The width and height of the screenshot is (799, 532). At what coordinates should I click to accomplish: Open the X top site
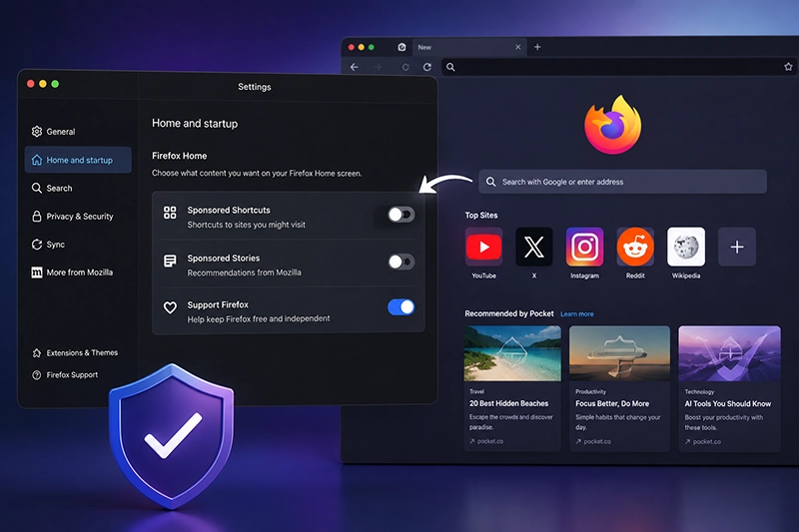click(x=534, y=247)
